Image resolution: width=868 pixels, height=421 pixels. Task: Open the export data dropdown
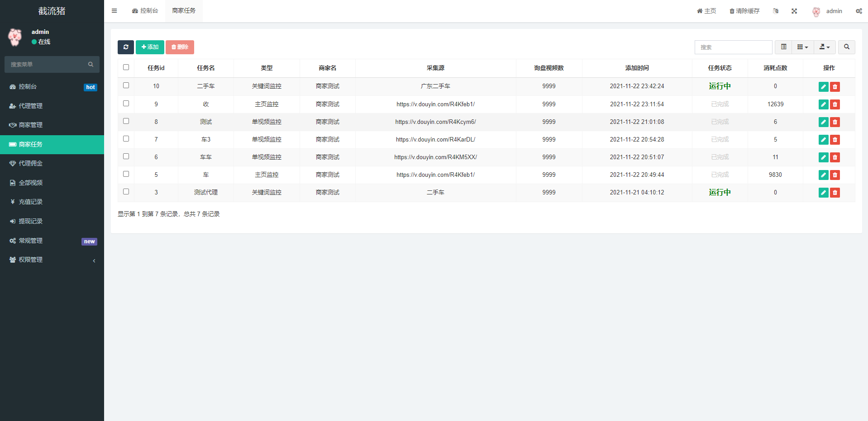coord(825,47)
